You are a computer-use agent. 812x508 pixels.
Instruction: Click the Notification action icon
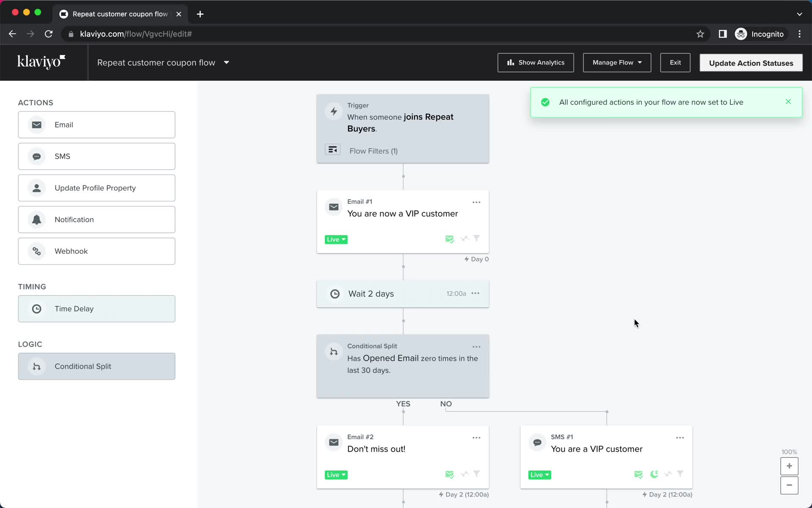click(x=36, y=219)
